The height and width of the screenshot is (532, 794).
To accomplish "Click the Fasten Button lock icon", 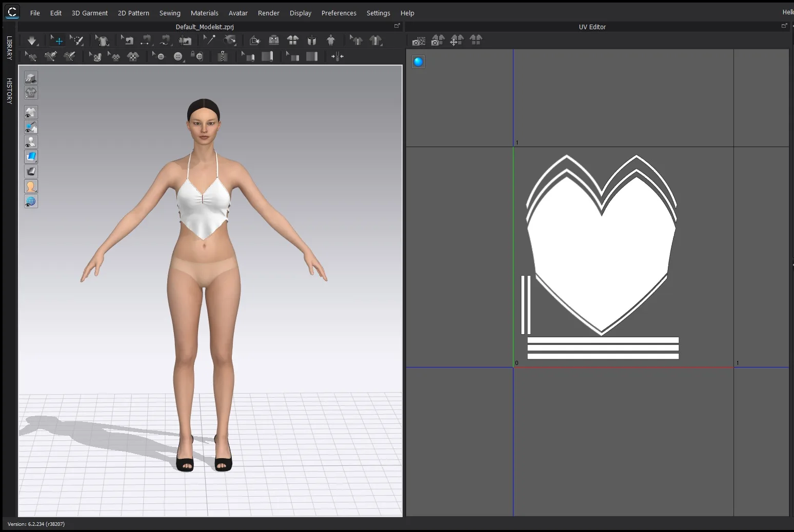I will [x=197, y=56].
